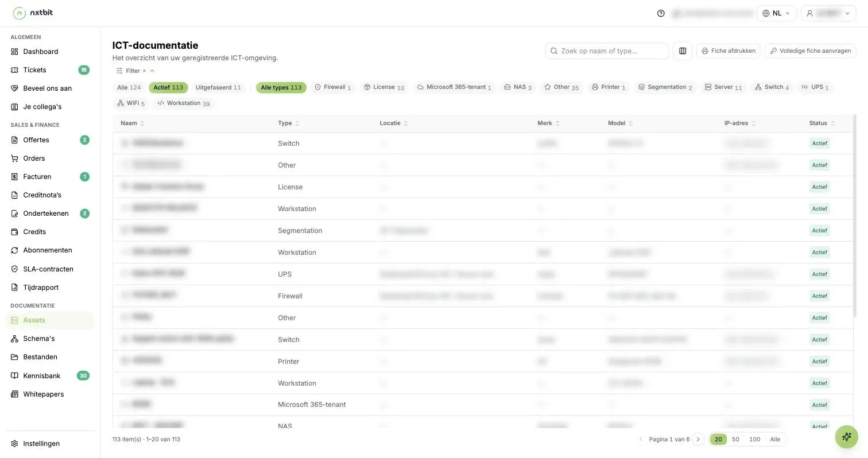The image size is (868, 458).
Task: Click the Kennisbank book icon
Action: tap(15, 376)
